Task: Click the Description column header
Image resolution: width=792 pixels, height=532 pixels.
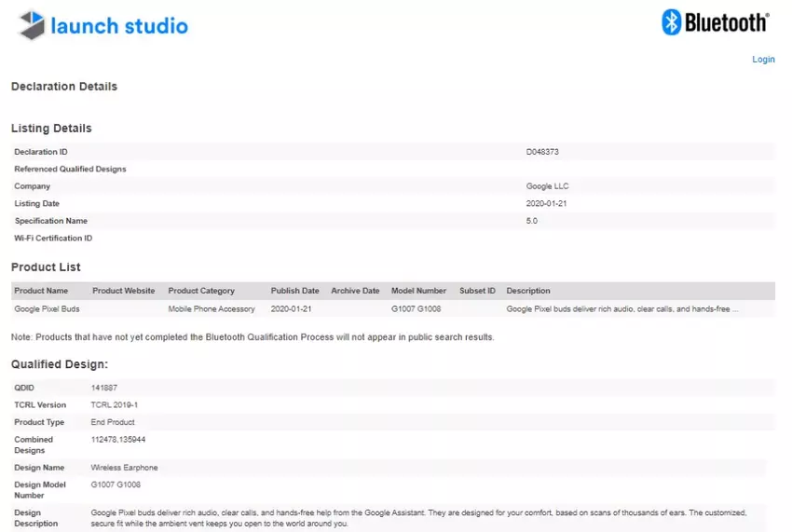Action: pos(528,291)
